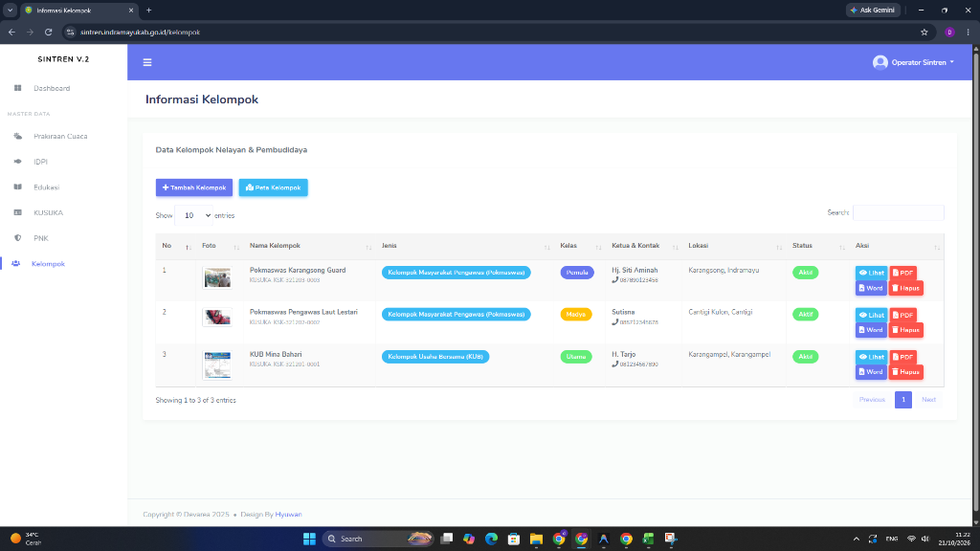The height and width of the screenshot is (551, 980).
Task: Sort table by No column
Action: coord(176,246)
